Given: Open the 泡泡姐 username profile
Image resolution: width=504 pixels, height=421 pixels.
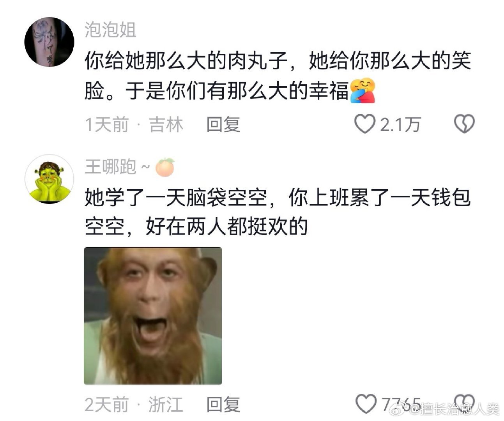Looking at the screenshot, I should pyautogui.click(x=110, y=30).
